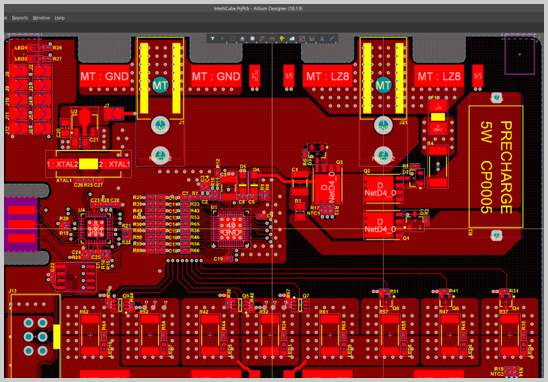Select the Q1 MOSFET NetD4_0 drain pad

379,225
